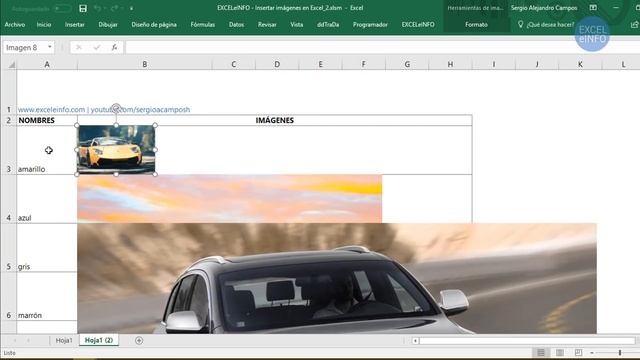Click the azul cell
Image resolution: width=640 pixels, height=360 pixels.
tap(47, 199)
